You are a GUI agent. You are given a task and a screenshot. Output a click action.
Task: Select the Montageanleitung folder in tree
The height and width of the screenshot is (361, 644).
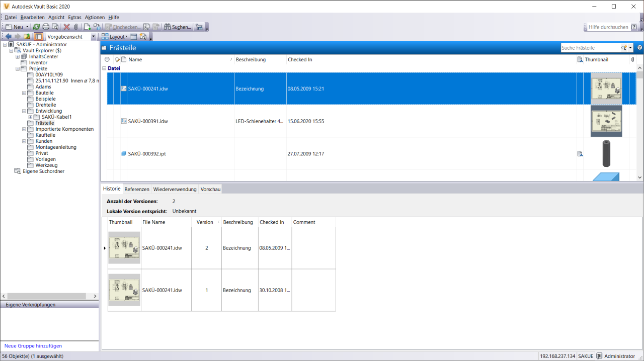pos(56,147)
